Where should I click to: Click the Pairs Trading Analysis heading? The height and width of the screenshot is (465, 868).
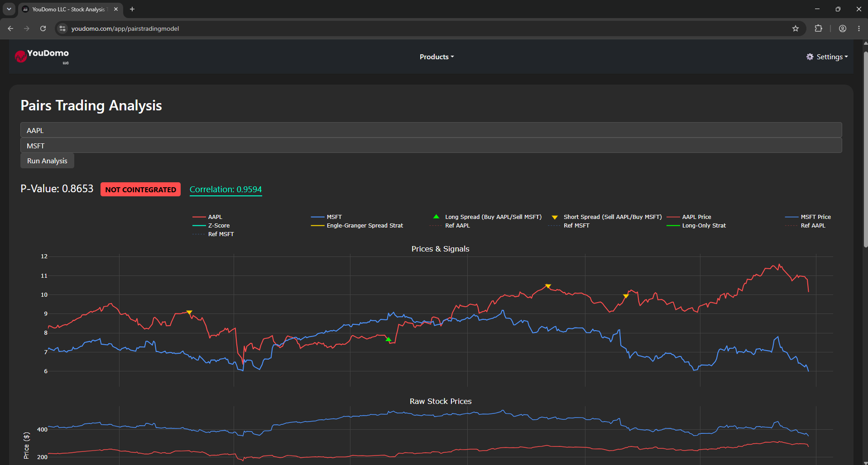click(91, 105)
